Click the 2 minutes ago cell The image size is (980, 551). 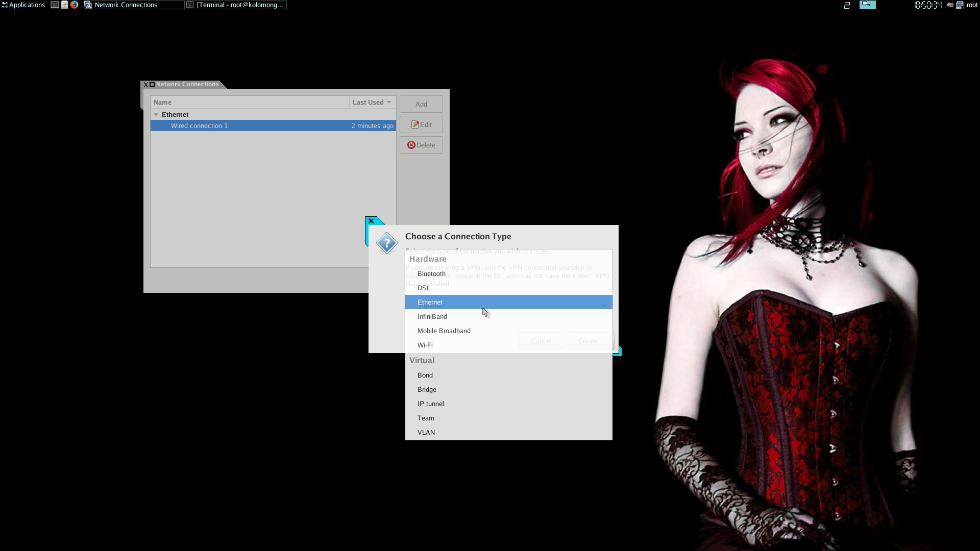click(x=372, y=126)
